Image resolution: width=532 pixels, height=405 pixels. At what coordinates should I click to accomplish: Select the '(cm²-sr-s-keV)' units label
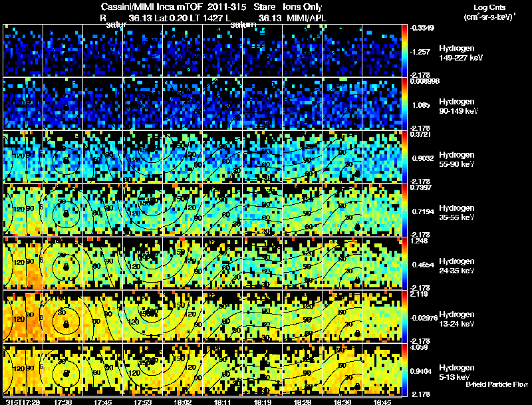[x=488, y=17]
